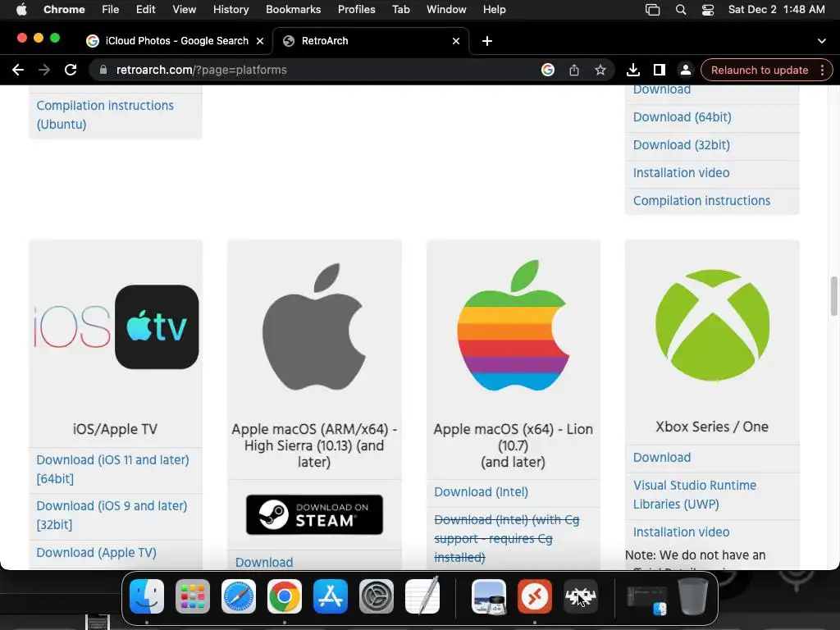The height and width of the screenshot is (630, 840).
Task: Open Safari from the Dock
Action: click(239, 596)
